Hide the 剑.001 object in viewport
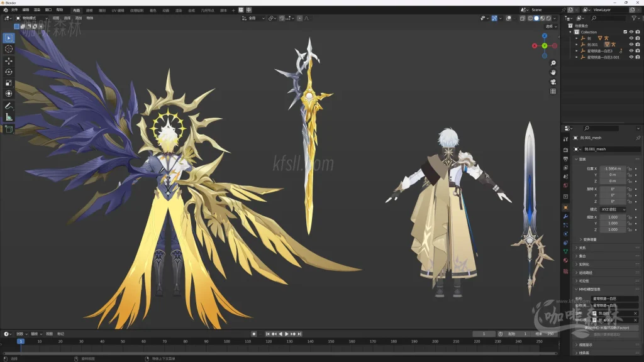 click(631, 45)
